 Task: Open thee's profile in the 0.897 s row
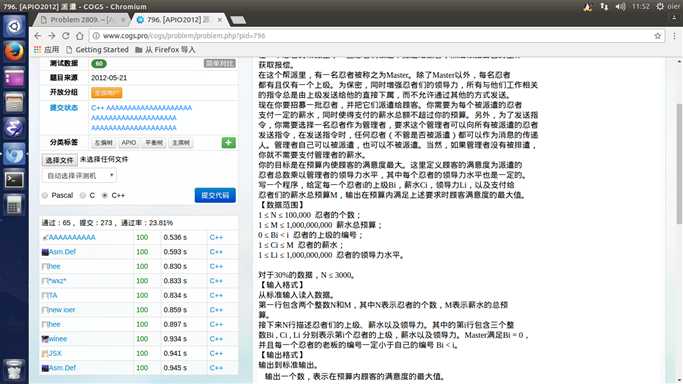pyautogui.click(x=54, y=324)
